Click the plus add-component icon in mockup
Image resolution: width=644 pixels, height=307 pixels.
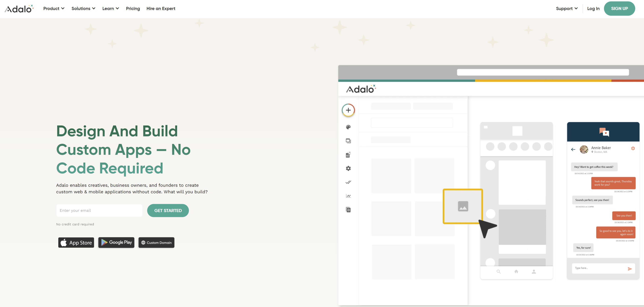coord(348,110)
